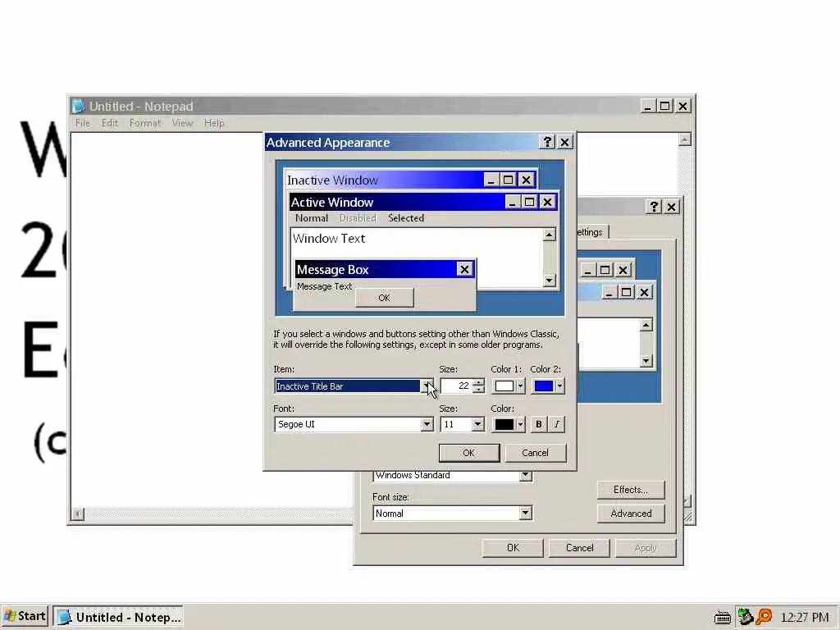Click the Start button
This screenshot has width=840, height=630.
pyautogui.click(x=25, y=617)
